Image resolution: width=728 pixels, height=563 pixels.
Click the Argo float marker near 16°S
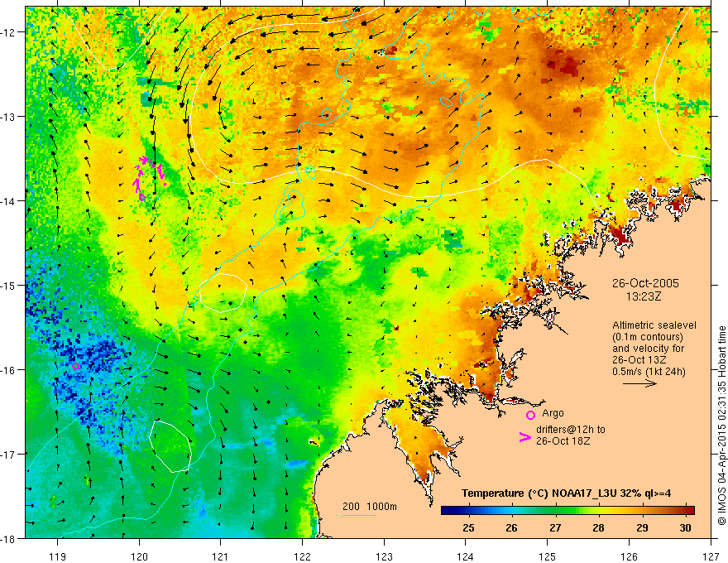coord(76,366)
